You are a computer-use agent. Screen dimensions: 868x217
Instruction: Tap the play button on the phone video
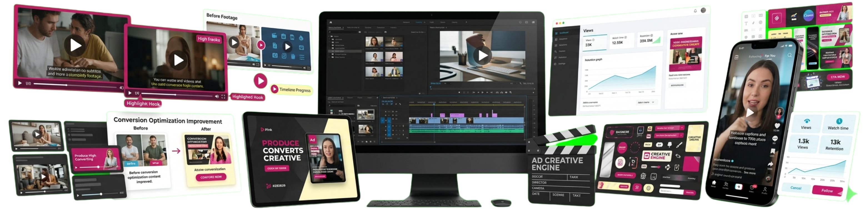[x=750, y=113]
